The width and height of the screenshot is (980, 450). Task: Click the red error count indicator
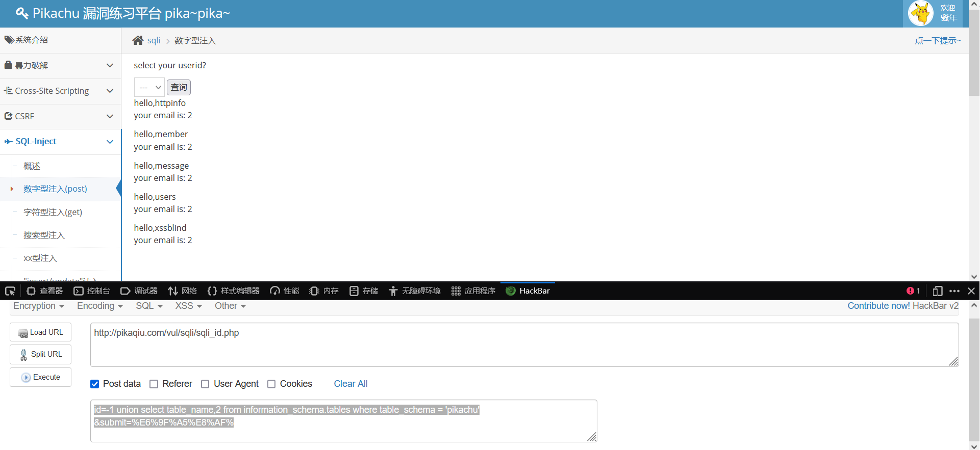(913, 291)
